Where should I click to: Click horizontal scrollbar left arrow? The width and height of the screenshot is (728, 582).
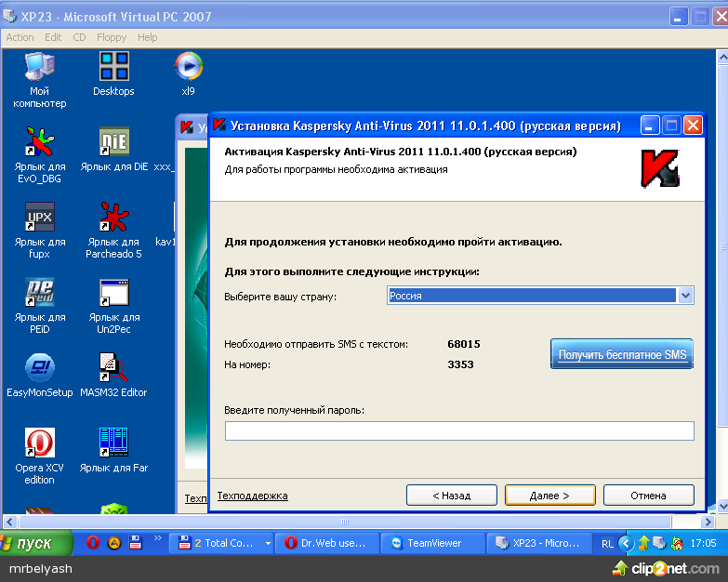(x=9, y=522)
